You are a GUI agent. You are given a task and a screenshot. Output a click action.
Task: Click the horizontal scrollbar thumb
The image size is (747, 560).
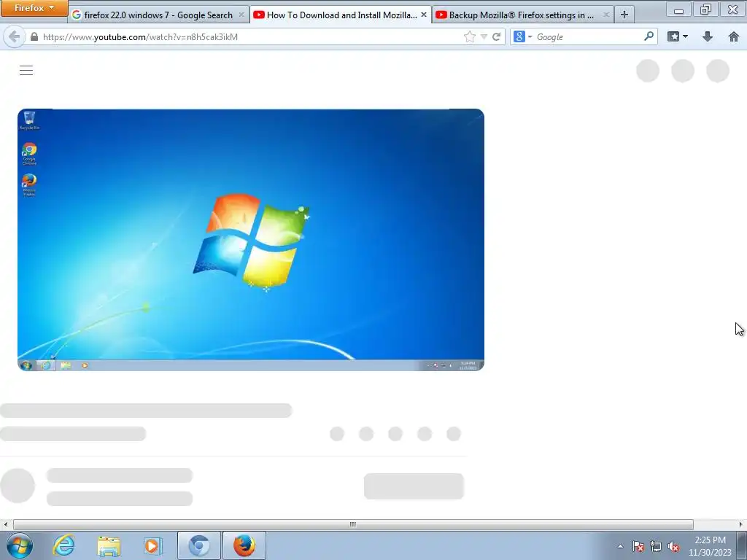click(x=353, y=524)
